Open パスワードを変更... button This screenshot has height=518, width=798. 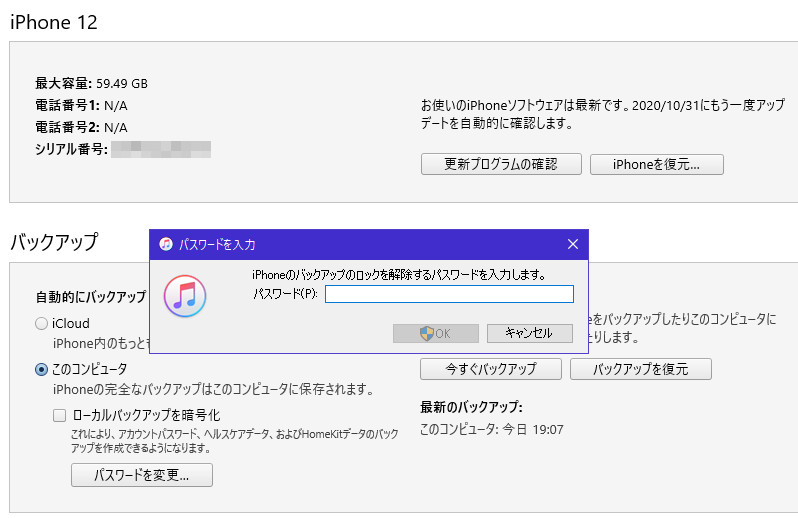tap(142, 475)
